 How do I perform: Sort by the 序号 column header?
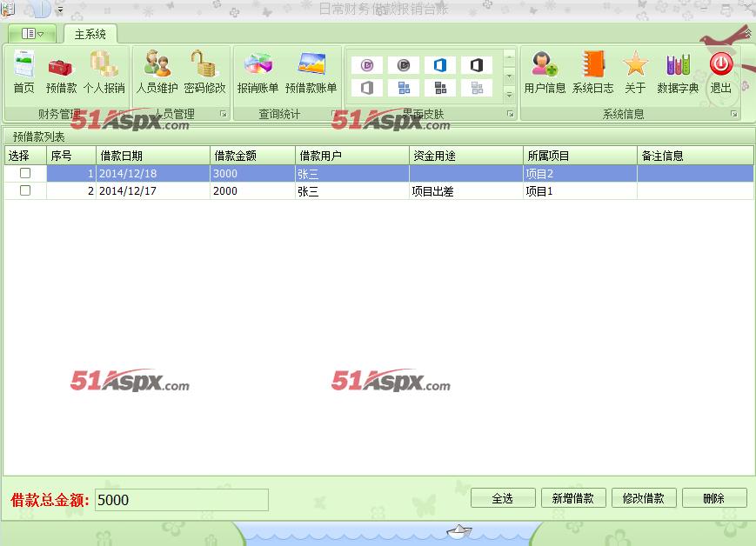pyautogui.click(x=71, y=156)
